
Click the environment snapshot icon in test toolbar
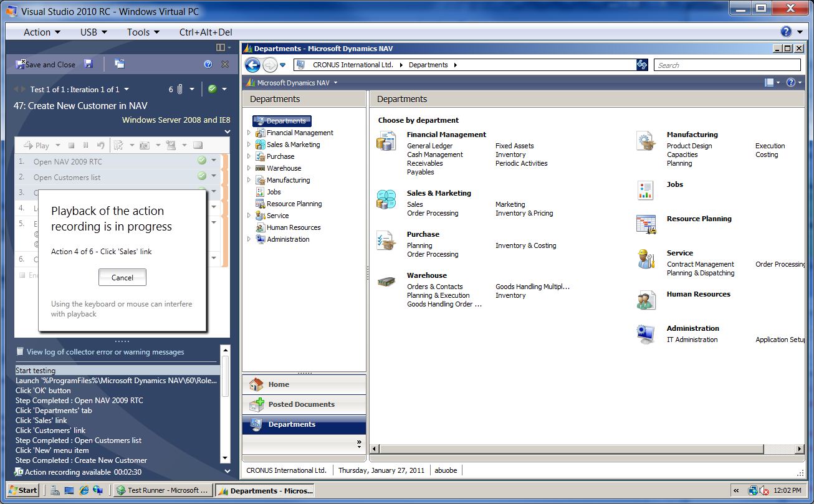pyautogui.click(x=171, y=145)
